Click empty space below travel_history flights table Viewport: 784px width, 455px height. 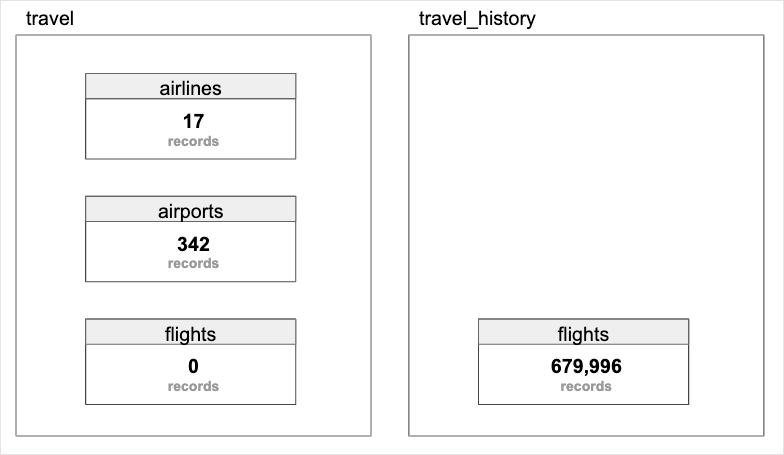(x=583, y=420)
